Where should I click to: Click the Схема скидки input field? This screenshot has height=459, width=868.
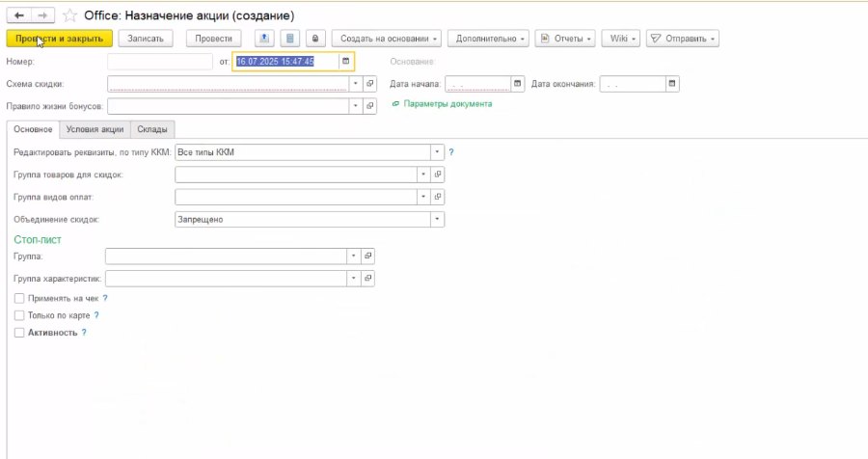[228, 84]
